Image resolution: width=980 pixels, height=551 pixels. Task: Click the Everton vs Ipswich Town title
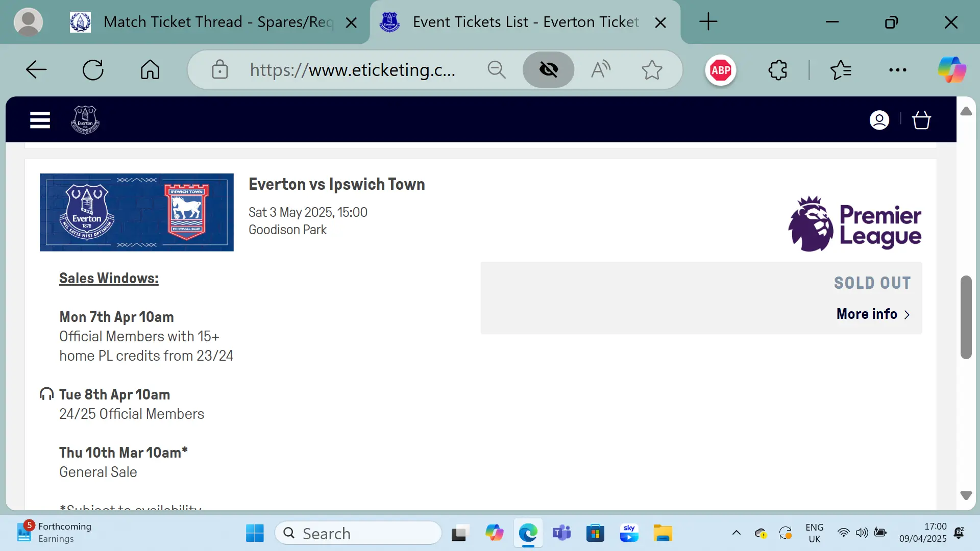pos(336,184)
